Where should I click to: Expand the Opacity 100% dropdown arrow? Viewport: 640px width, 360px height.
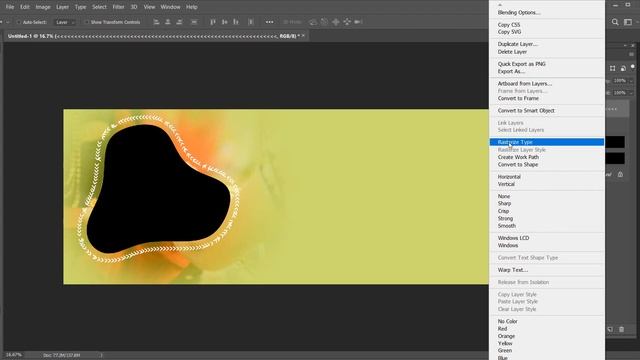[631, 81]
